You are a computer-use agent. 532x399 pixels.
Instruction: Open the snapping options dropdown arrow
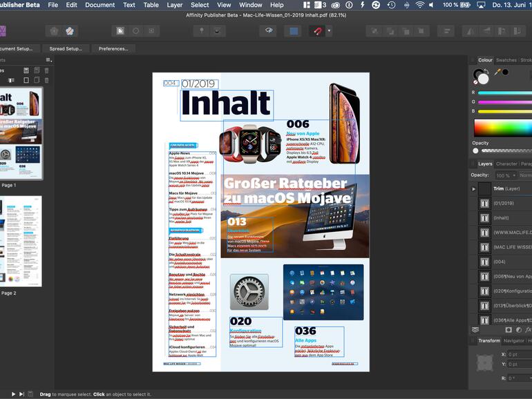tap(329, 31)
